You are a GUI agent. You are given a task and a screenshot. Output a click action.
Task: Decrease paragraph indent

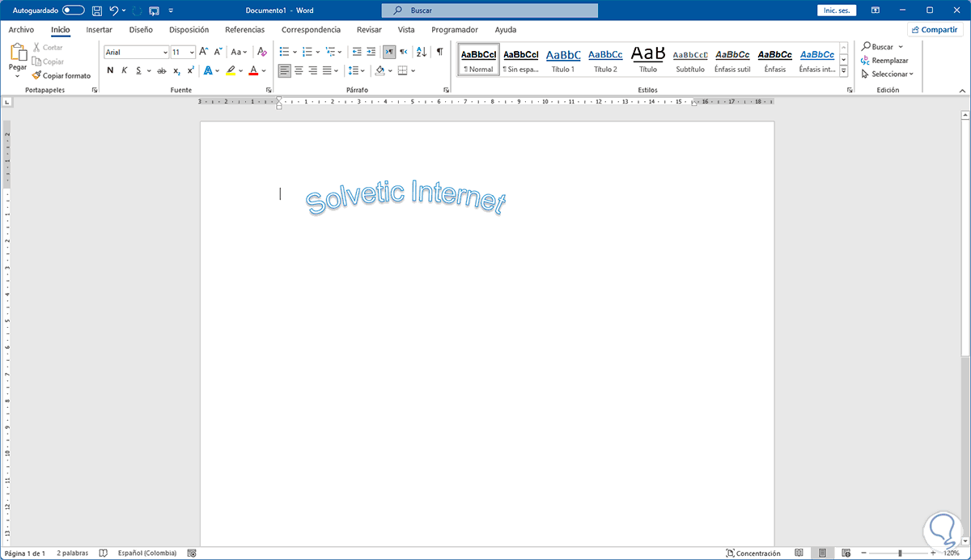357,52
